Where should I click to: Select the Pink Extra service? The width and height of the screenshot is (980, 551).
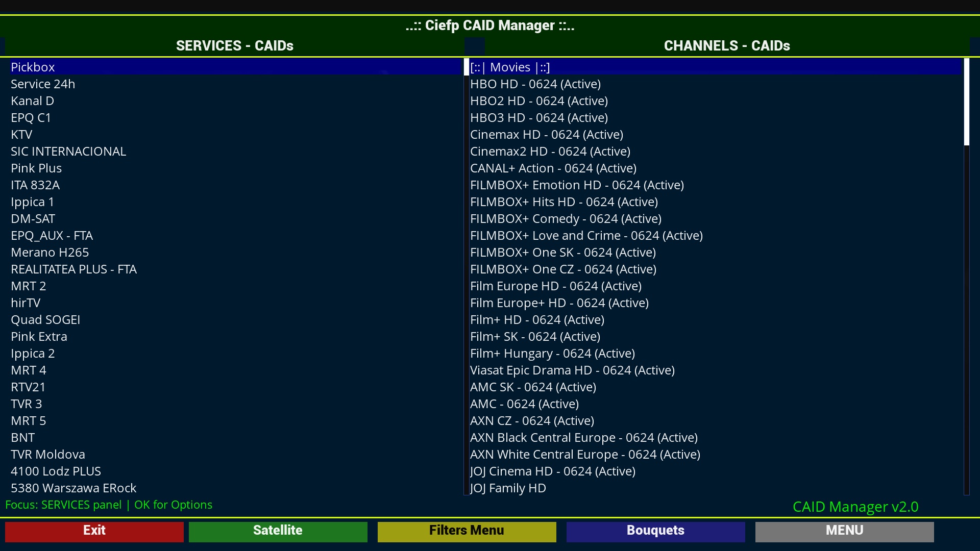(236, 336)
